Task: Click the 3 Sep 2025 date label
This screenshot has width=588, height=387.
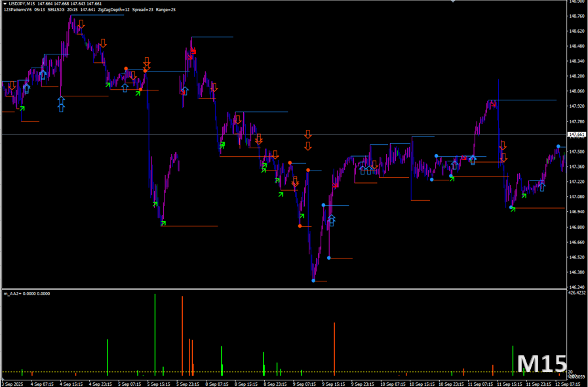Action: pyautogui.click(x=13, y=383)
